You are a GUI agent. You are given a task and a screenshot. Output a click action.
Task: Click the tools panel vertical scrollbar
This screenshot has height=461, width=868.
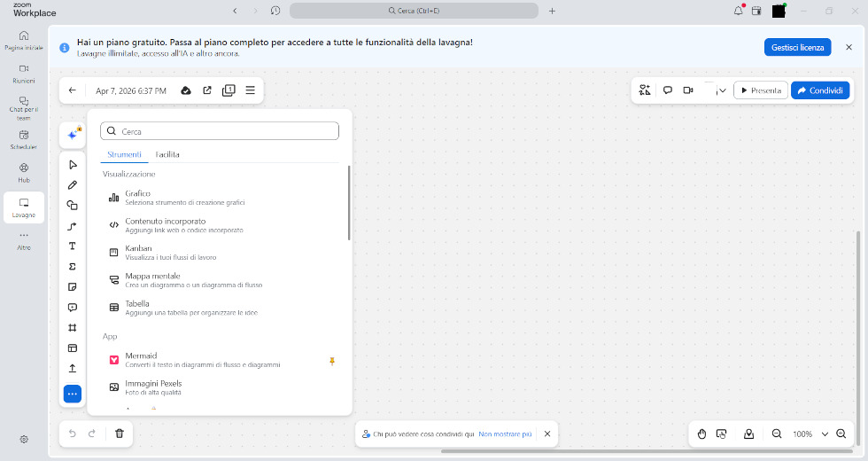click(x=349, y=203)
